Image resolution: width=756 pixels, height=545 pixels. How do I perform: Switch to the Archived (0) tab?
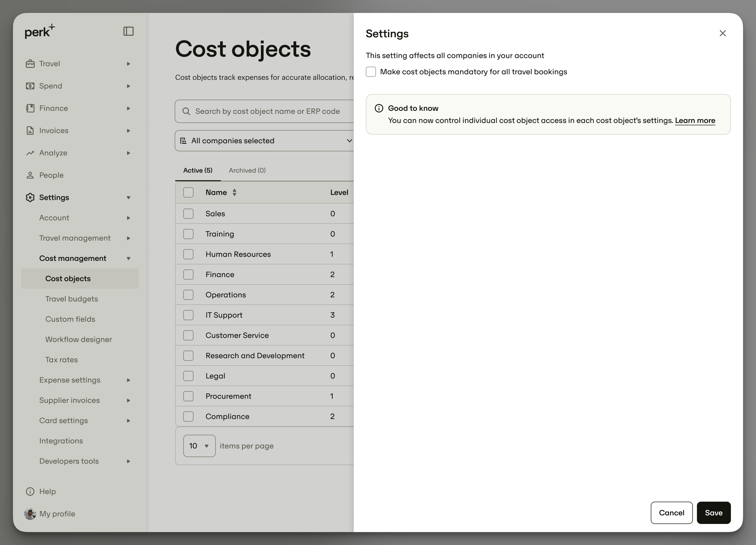[x=247, y=170]
